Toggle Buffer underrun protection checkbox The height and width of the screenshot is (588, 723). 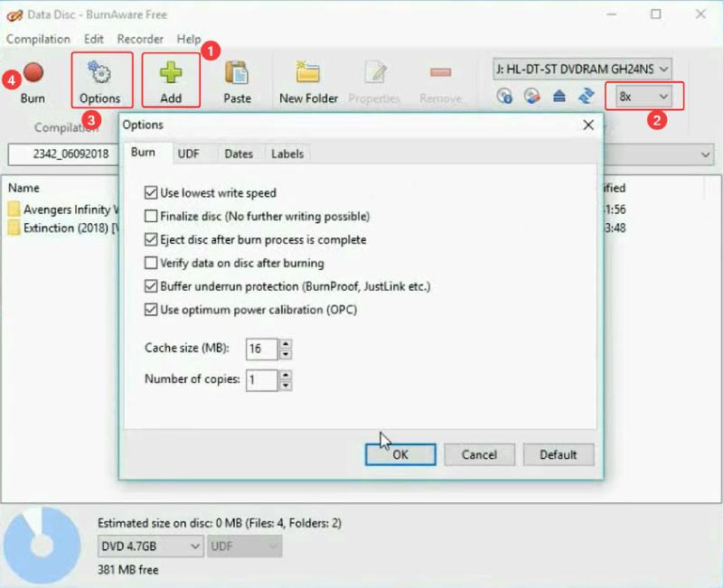click(x=151, y=286)
